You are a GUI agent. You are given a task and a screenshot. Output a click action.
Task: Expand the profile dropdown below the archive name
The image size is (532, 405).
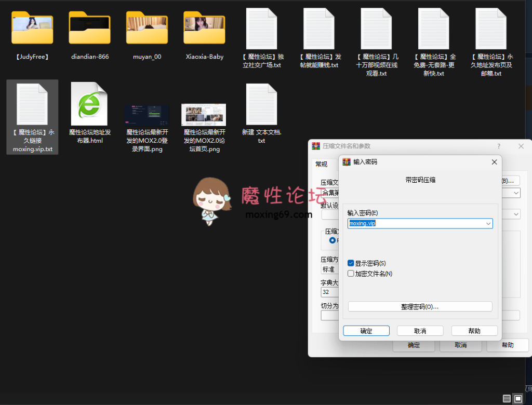click(x=516, y=214)
